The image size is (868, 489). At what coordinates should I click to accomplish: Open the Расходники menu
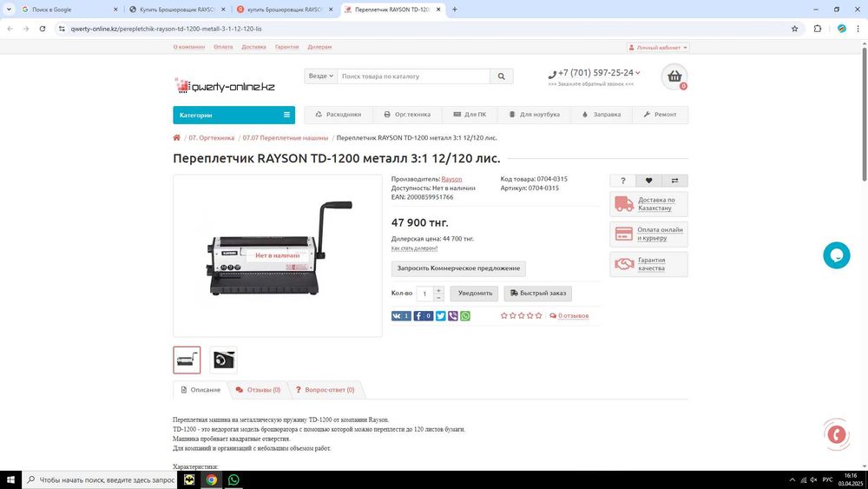(x=339, y=115)
